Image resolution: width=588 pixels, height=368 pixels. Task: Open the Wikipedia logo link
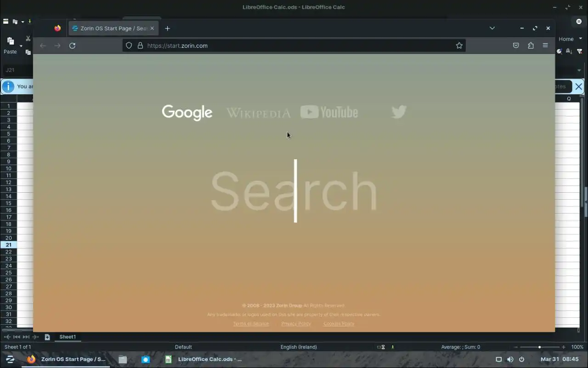tap(259, 113)
